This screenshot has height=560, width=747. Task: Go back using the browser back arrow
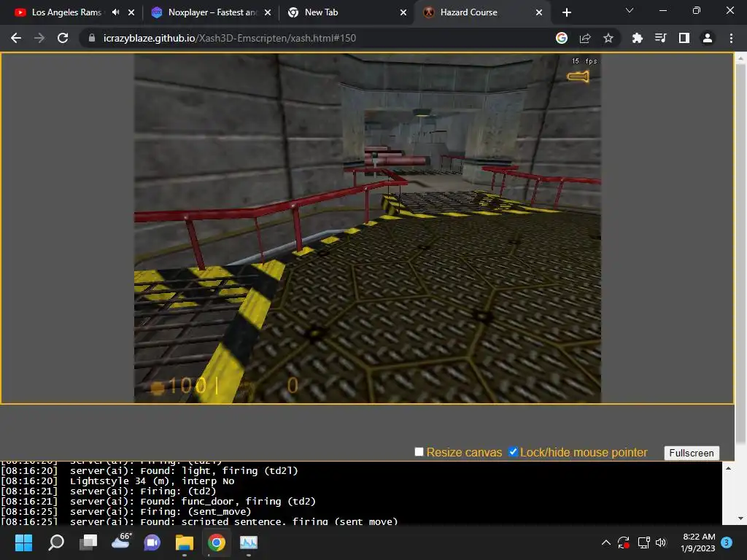coord(16,38)
